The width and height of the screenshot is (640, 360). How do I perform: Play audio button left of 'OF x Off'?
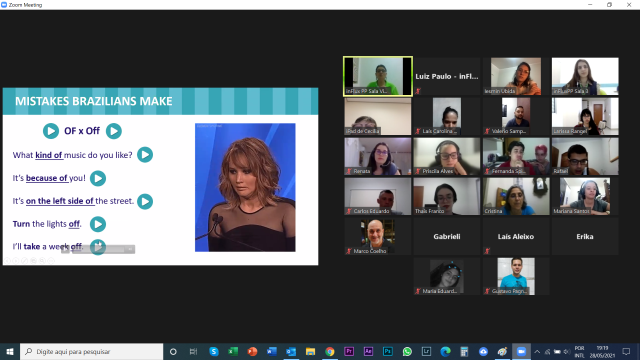click(x=51, y=131)
